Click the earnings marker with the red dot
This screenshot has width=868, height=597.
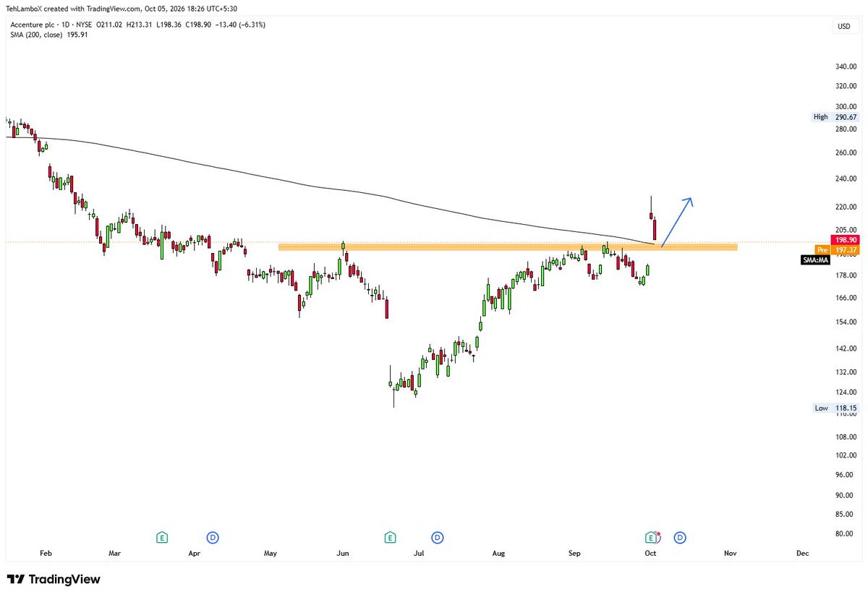(x=651, y=537)
